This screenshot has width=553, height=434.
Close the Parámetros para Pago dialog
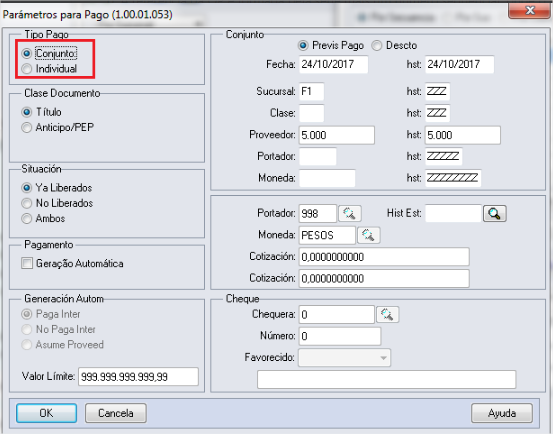click(x=530, y=10)
